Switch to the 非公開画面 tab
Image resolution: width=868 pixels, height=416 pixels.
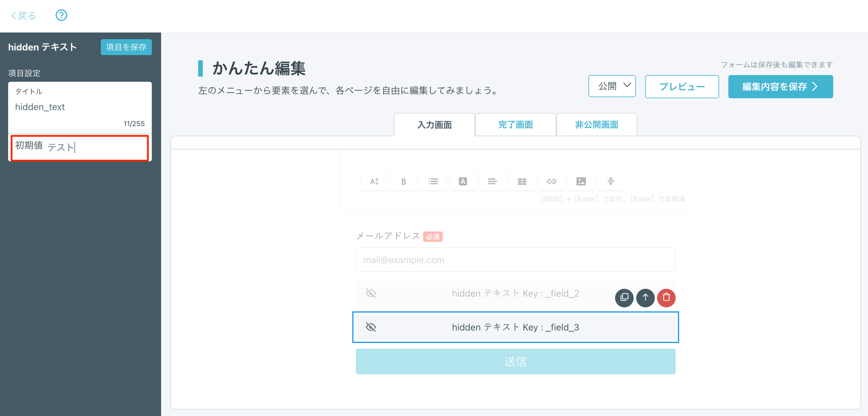[596, 125]
